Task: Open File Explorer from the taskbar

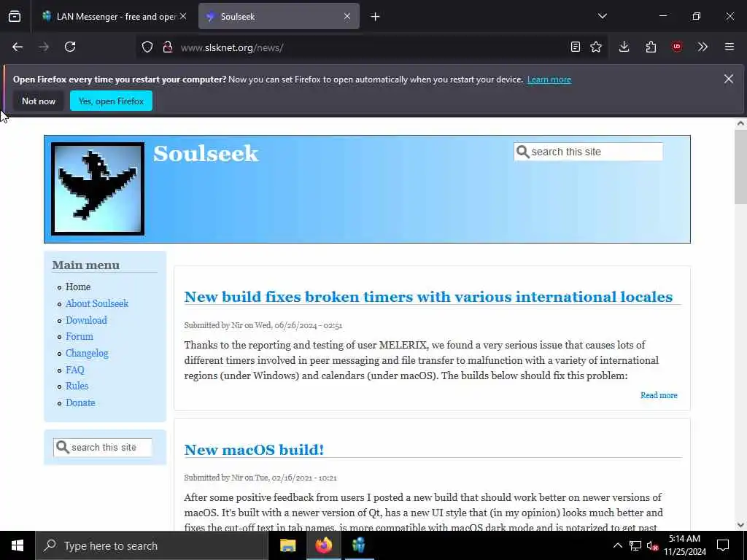Action: coord(287,545)
